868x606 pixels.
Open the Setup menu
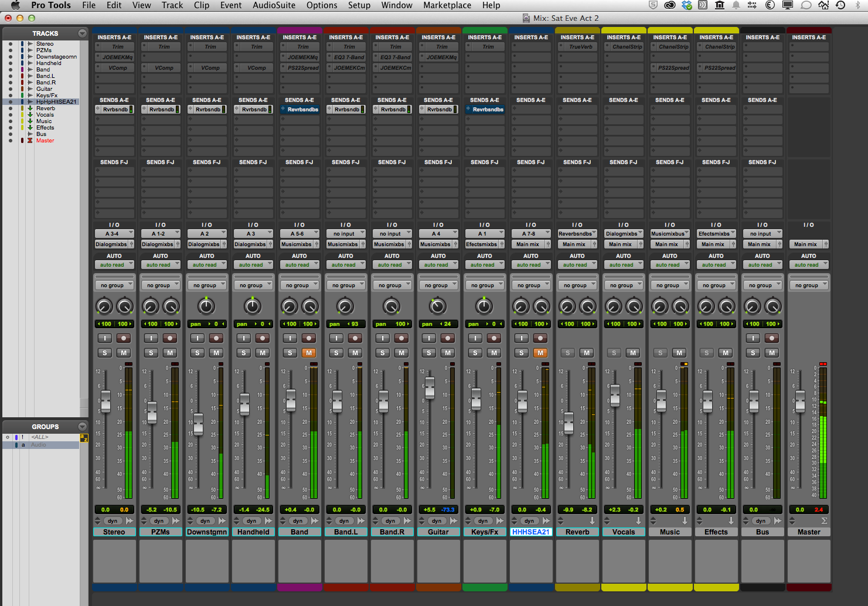pyautogui.click(x=359, y=5)
